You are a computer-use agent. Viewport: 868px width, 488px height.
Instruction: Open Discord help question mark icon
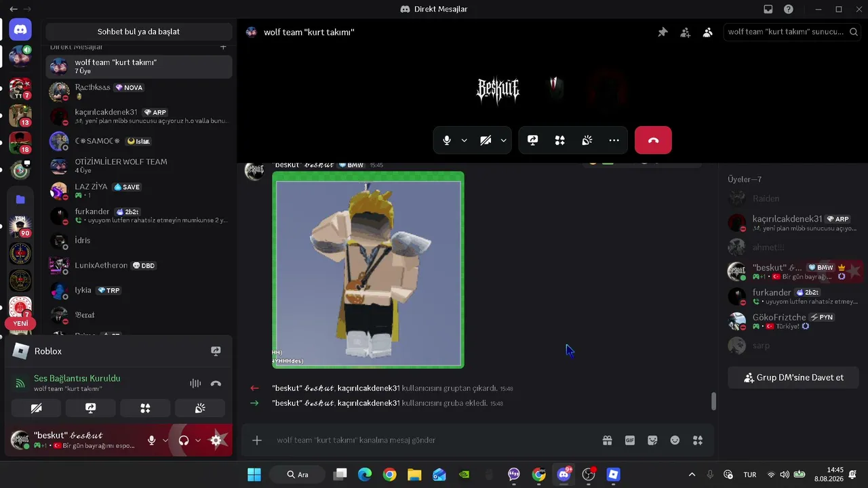[x=789, y=9]
